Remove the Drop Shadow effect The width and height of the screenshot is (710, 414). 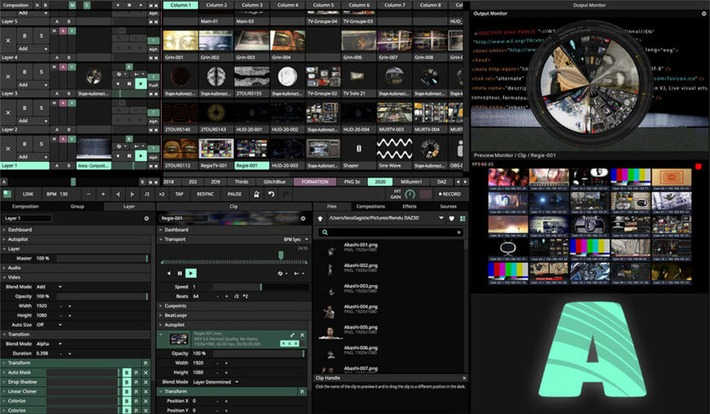[146, 382]
